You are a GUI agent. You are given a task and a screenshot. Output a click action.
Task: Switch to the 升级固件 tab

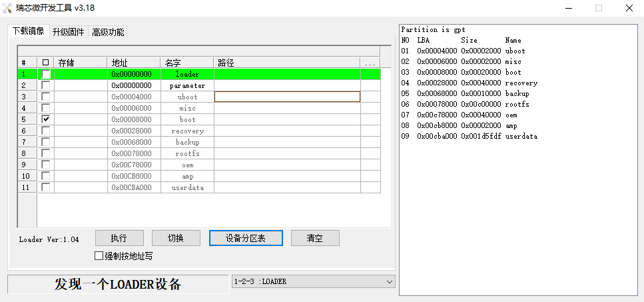(x=68, y=32)
